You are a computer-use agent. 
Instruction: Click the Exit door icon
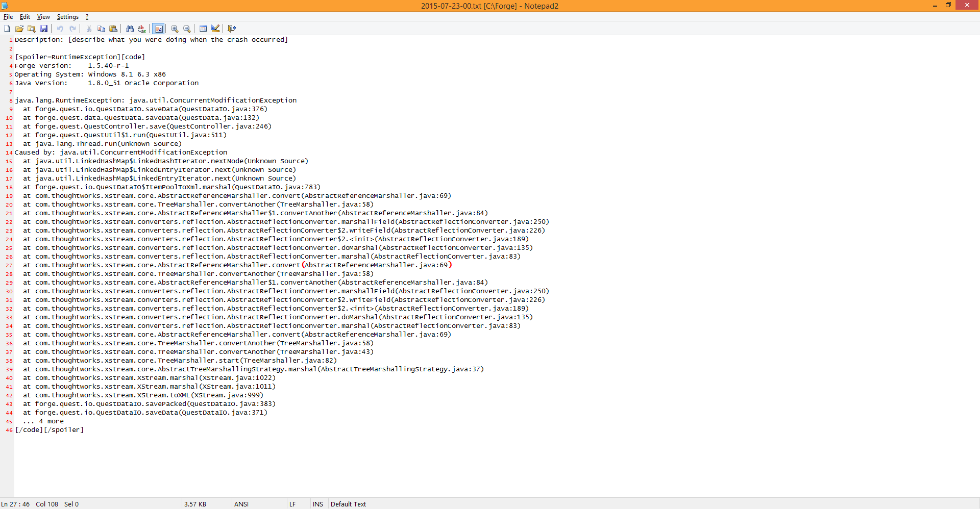click(232, 29)
